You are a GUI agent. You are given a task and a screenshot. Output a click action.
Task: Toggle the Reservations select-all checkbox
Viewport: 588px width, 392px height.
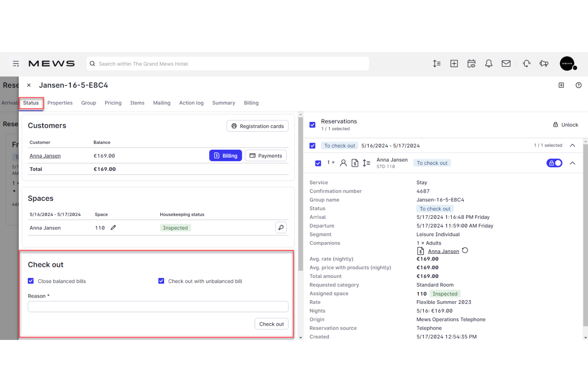pyautogui.click(x=313, y=125)
